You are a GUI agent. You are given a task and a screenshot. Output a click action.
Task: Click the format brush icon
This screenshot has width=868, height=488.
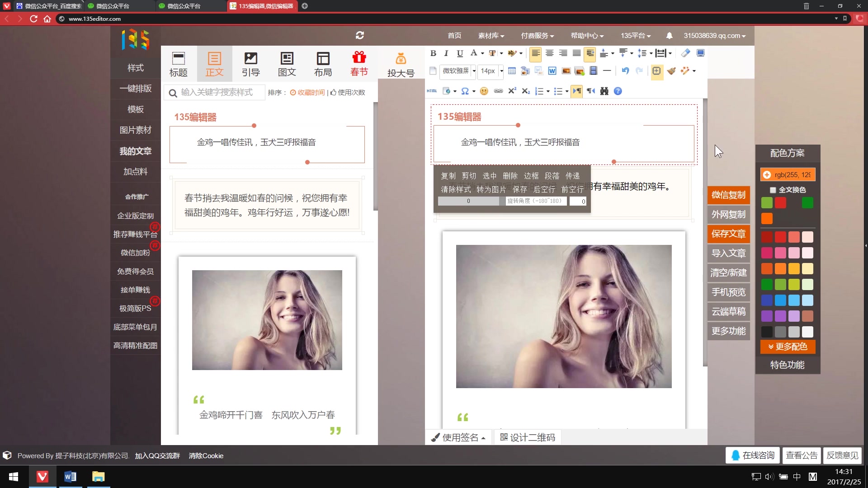click(x=671, y=71)
